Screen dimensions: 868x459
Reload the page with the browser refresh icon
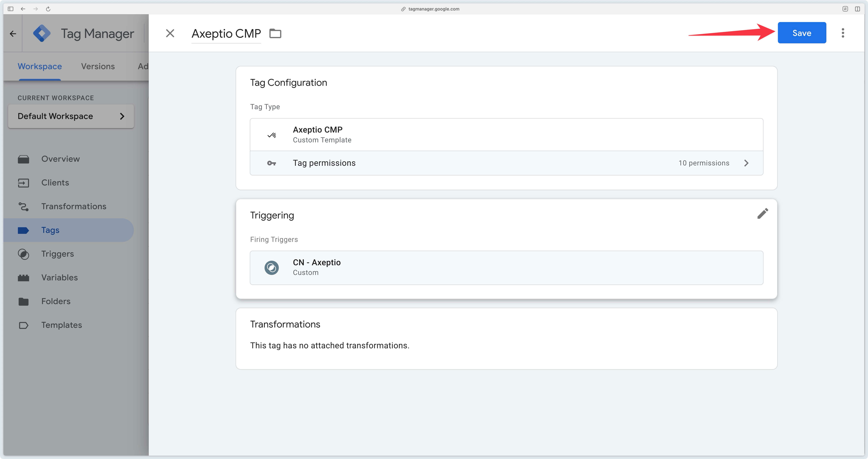click(x=48, y=9)
